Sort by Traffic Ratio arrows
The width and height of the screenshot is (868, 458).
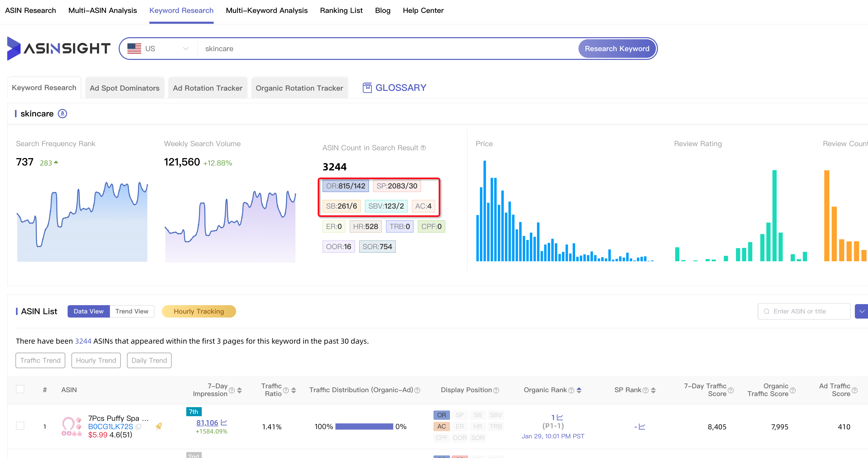pos(293,390)
